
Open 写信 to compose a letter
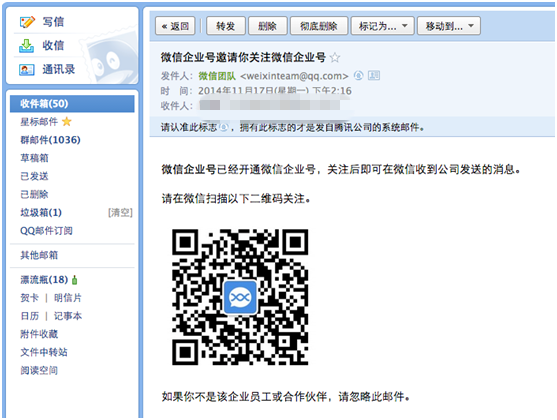[53, 22]
